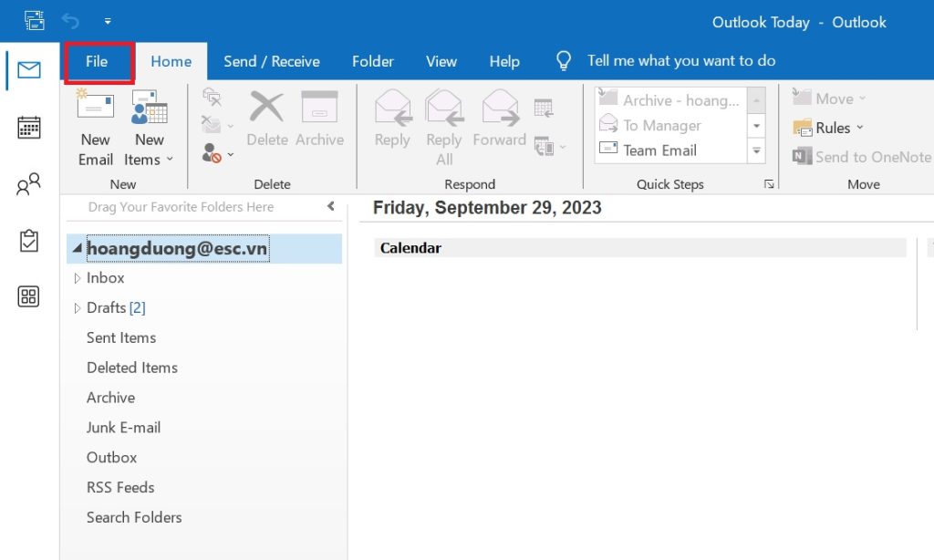The width and height of the screenshot is (934, 560).
Task: Click the lightbulb Tell me icon
Action: [x=564, y=61]
